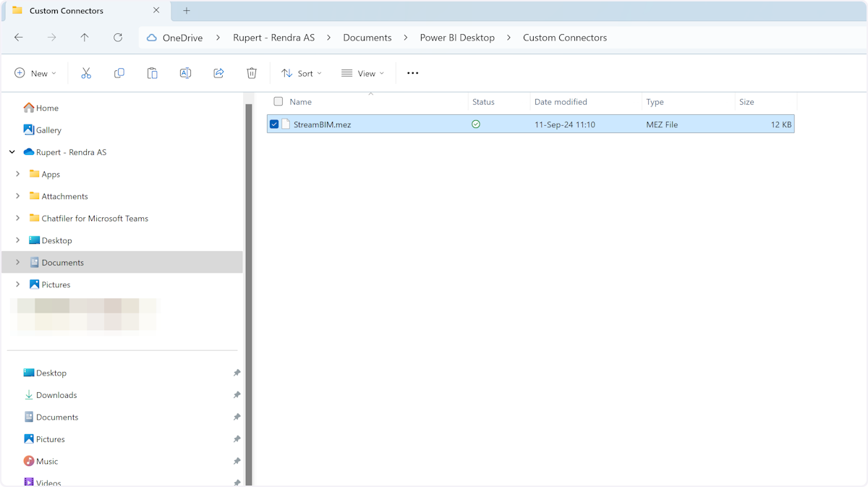The image size is (868, 487).
Task: Sort by the Name column header
Action: coord(300,102)
